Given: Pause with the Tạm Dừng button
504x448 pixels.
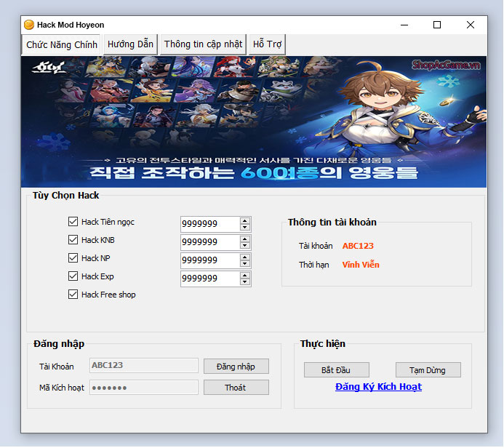Looking at the screenshot, I should click(428, 370).
